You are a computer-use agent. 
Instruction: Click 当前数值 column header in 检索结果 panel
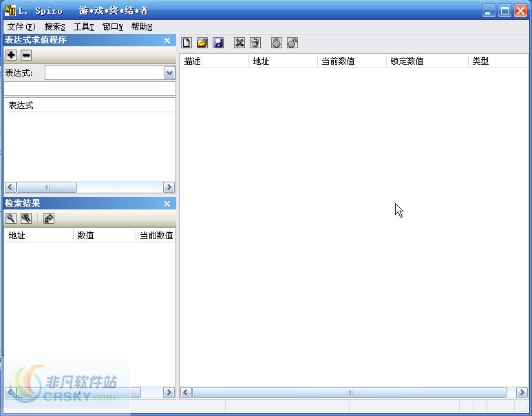pos(156,236)
